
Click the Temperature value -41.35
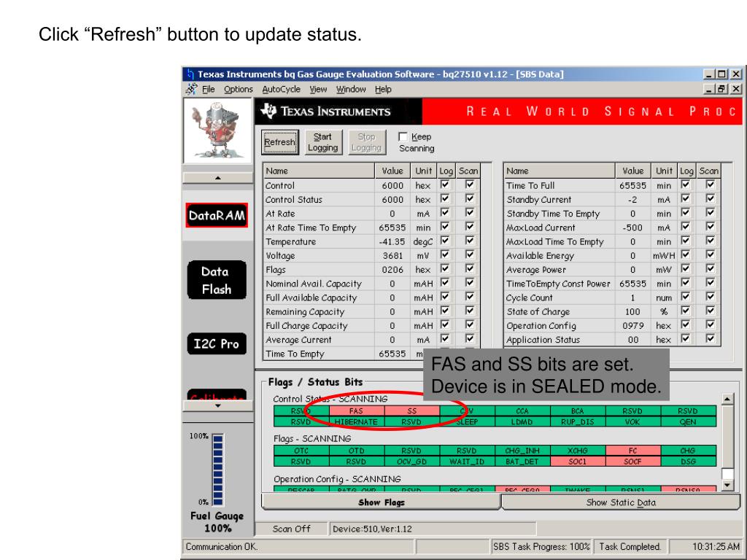(x=392, y=242)
